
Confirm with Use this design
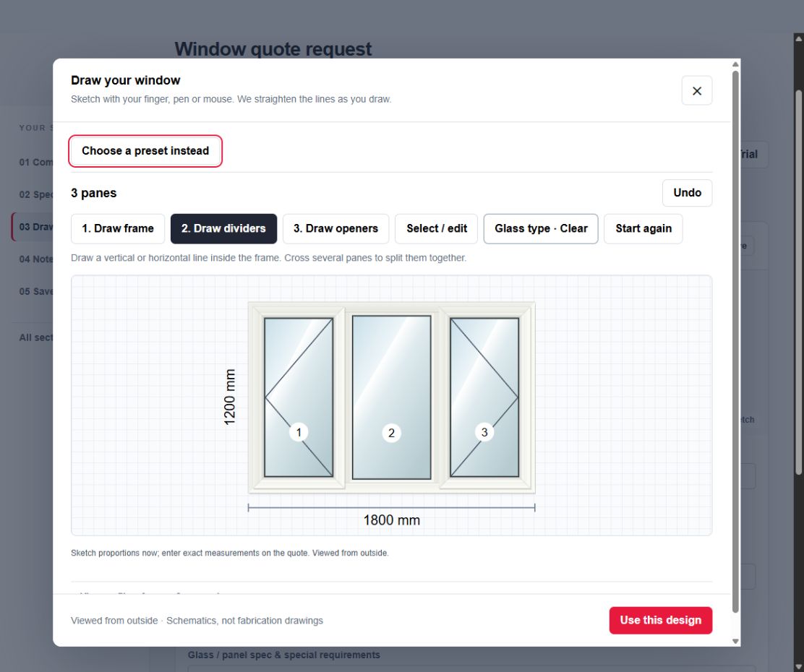pos(660,620)
